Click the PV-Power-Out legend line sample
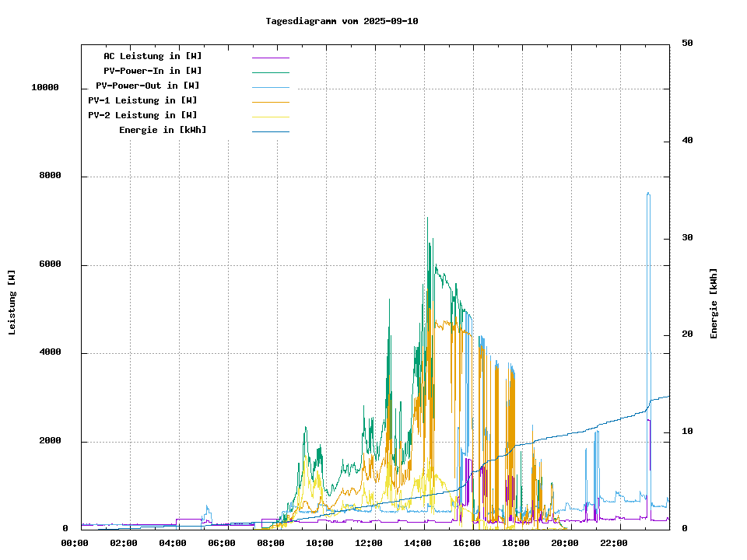 pos(270,87)
